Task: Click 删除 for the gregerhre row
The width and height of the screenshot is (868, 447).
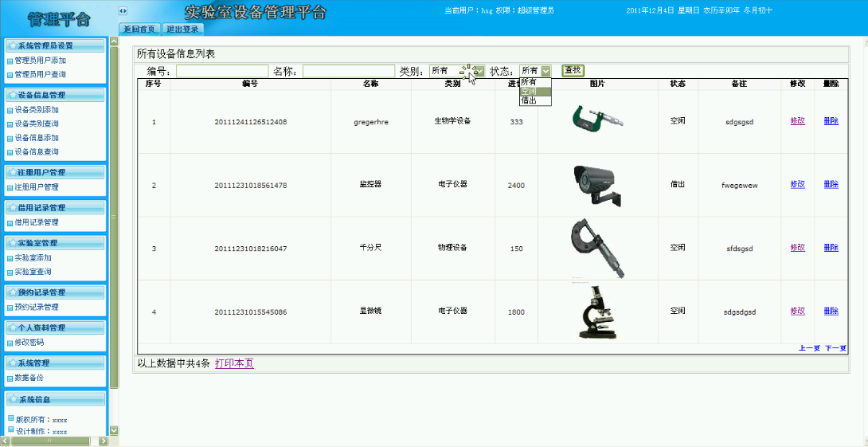Action: pos(831,121)
